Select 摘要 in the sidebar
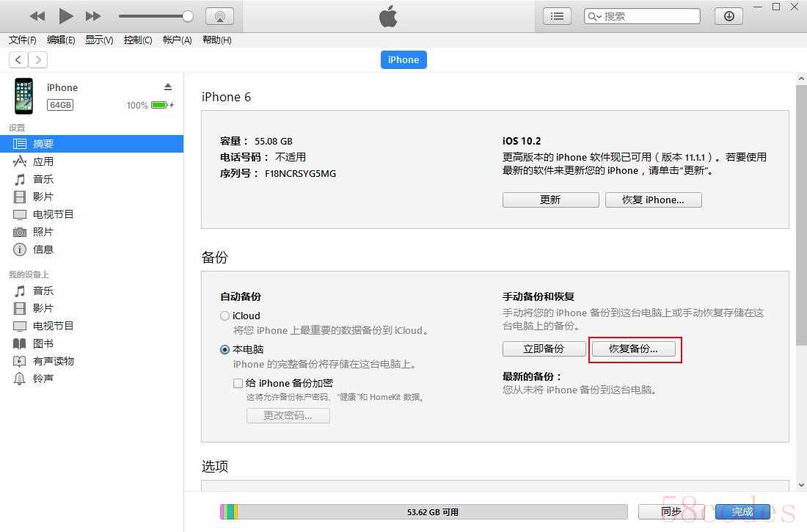The height and width of the screenshot is (532, 807). [92, 144]
